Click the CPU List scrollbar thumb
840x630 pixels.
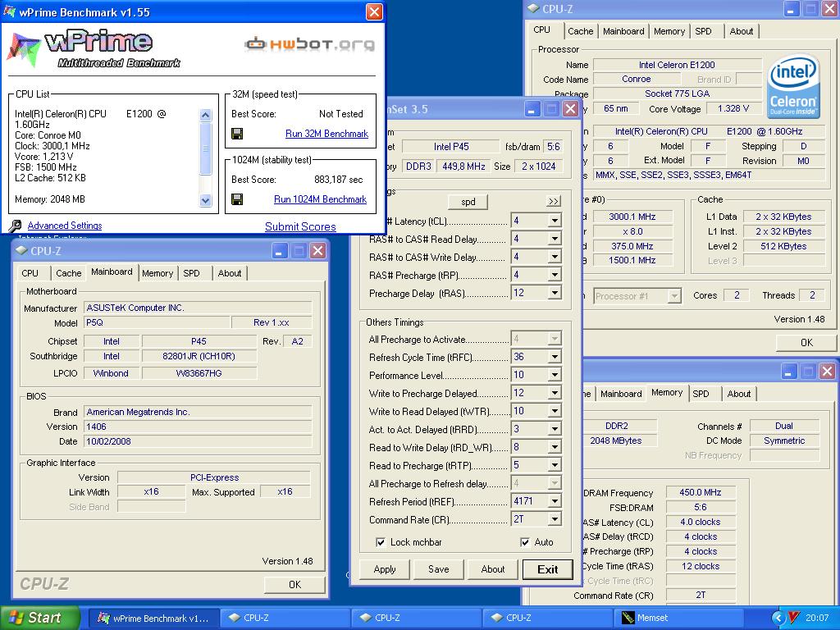[206, 148]
